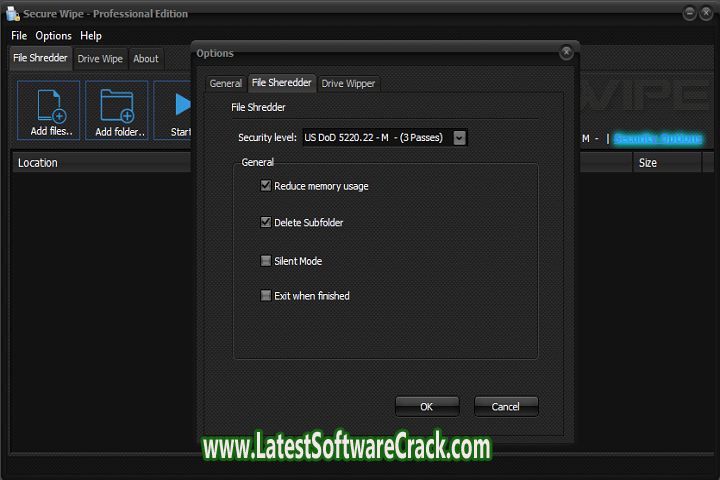Viewport: 720px width, 480px height.
Task: Close the Secure Wipe main window
Action: coord(706,14)
